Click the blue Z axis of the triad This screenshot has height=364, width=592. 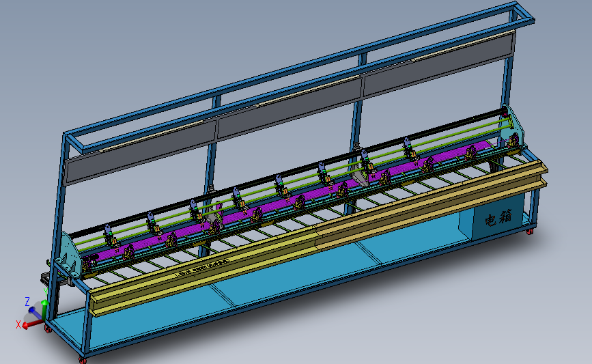(35, 312)
